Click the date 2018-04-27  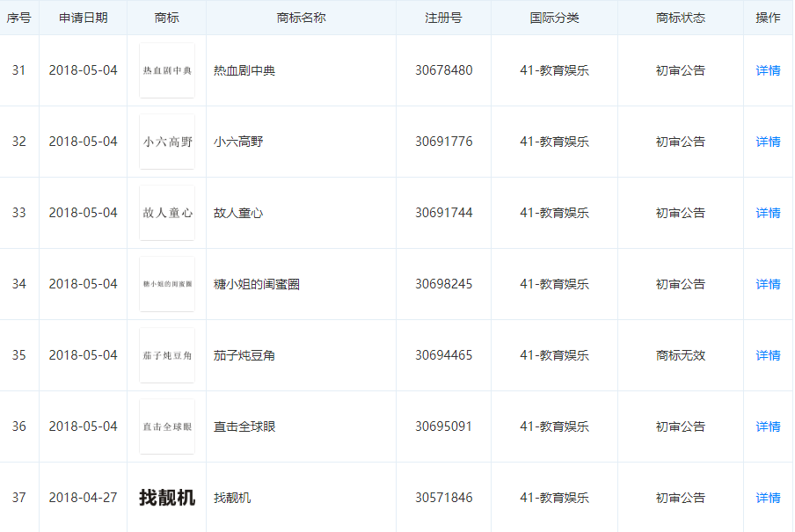84,498
